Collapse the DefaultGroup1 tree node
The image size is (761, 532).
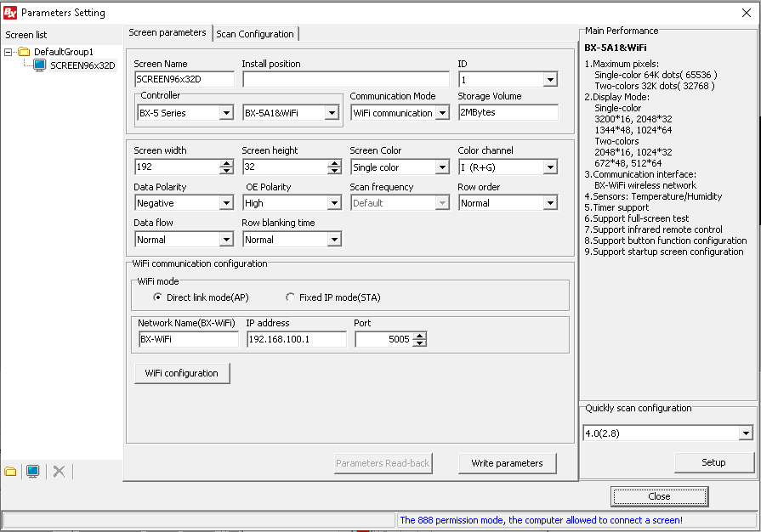pos(8,52)
